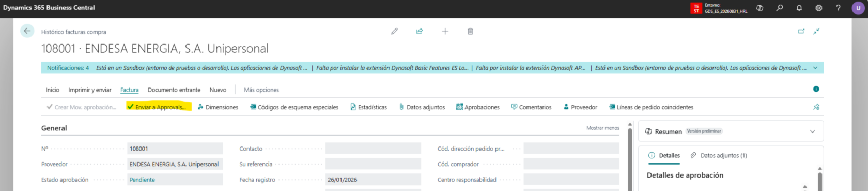Click the back arrow button
Screen dimensions: 868x191
coord(27,31)
